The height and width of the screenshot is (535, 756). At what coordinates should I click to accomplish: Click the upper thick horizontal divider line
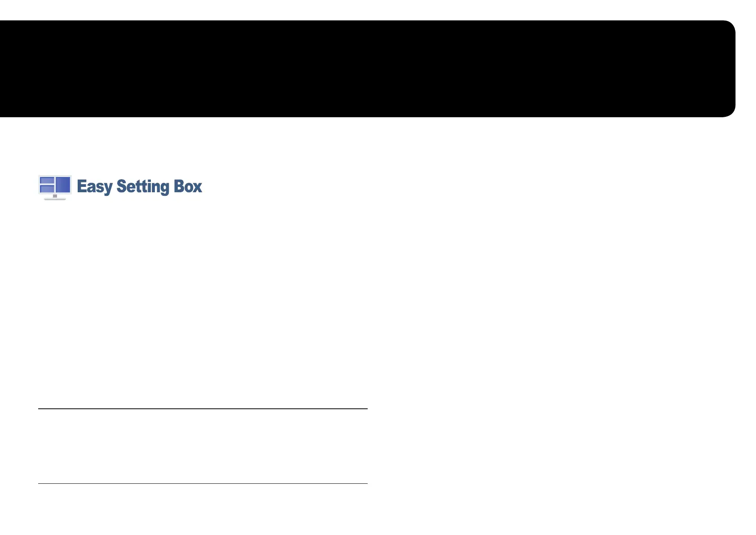coord(202,409)
